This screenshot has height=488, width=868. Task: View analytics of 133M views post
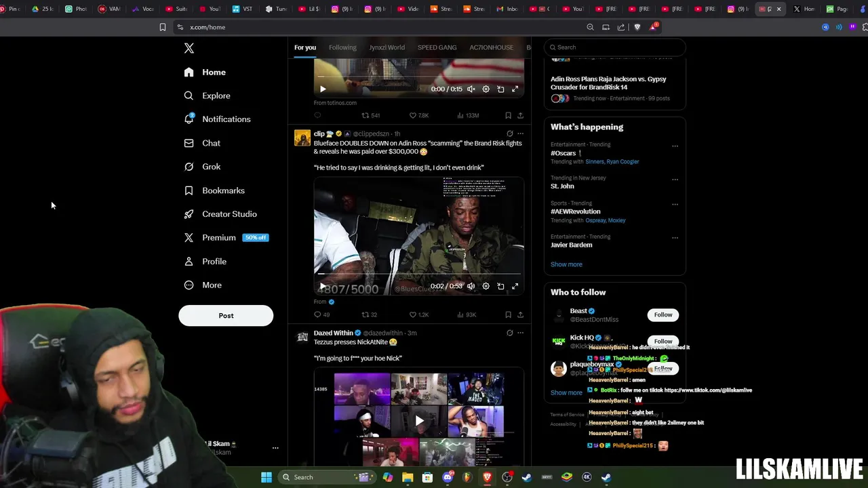468,115
